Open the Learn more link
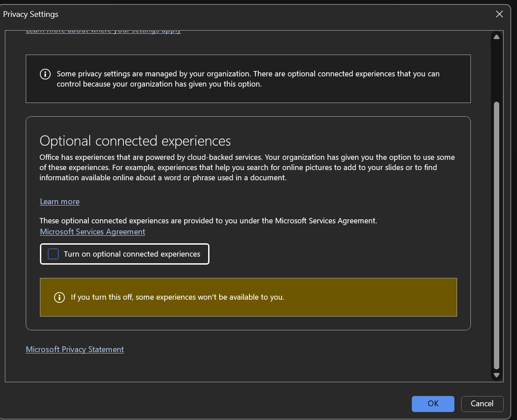 59,202
